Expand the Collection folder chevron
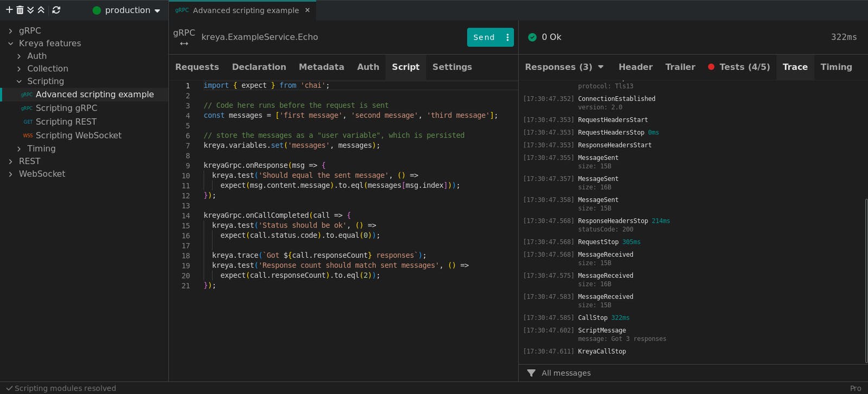Screen dimensions: 868x394 pos(19,69)
